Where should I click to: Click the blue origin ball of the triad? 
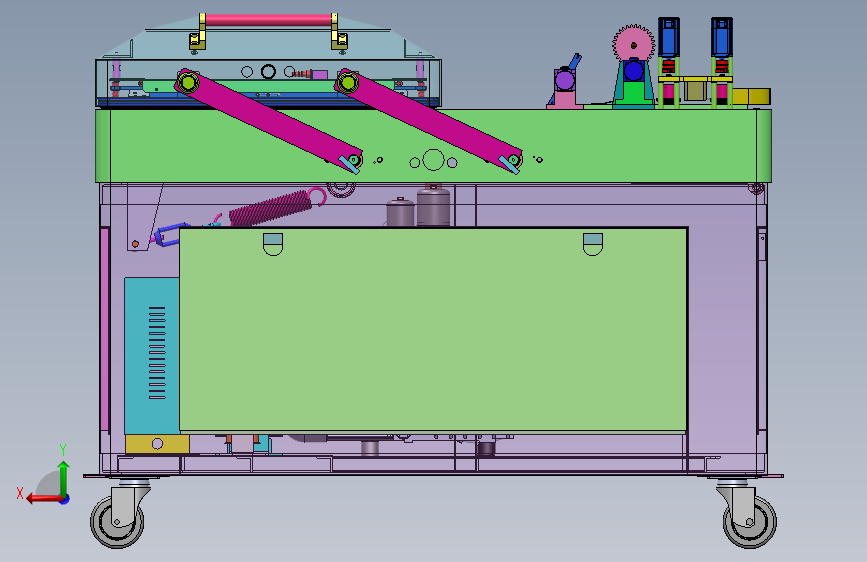pos(65,499)
